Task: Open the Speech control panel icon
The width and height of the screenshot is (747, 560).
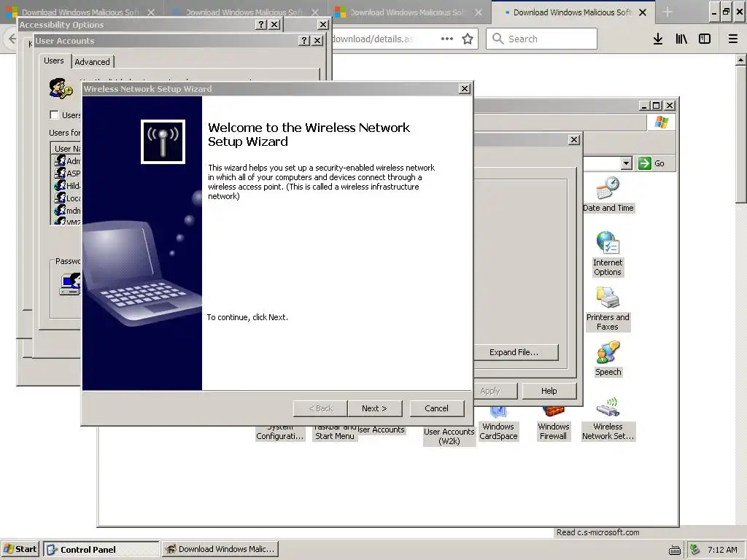Action: click(x=608, y=359)
